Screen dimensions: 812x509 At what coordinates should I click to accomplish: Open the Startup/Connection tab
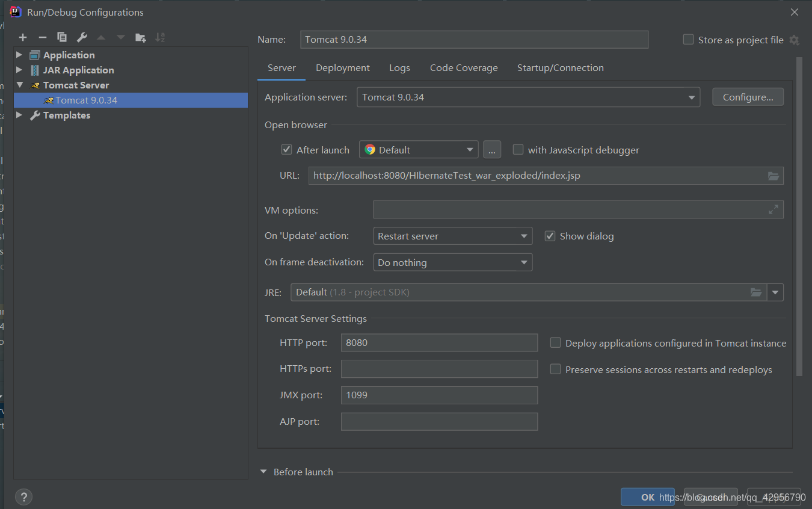(x=561, y=67)
